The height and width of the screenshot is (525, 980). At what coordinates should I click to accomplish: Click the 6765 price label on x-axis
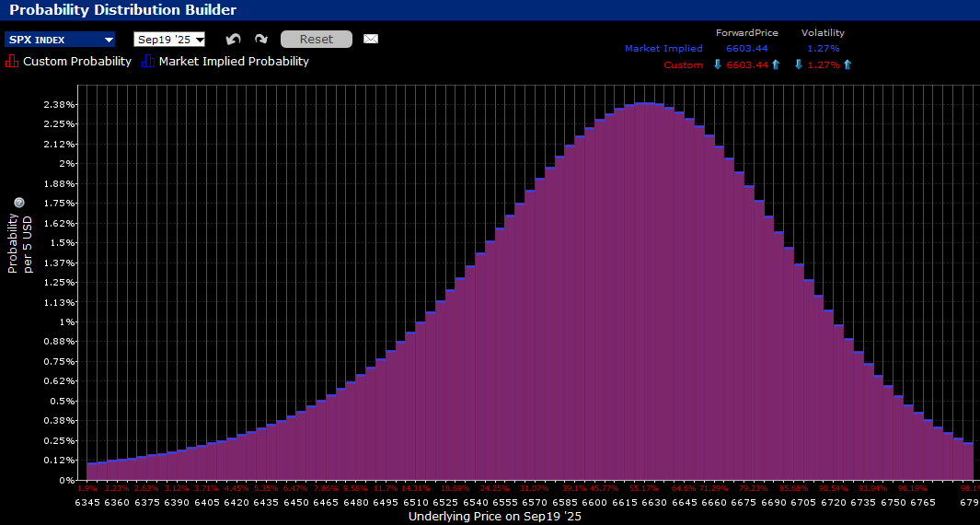(924, 502)
